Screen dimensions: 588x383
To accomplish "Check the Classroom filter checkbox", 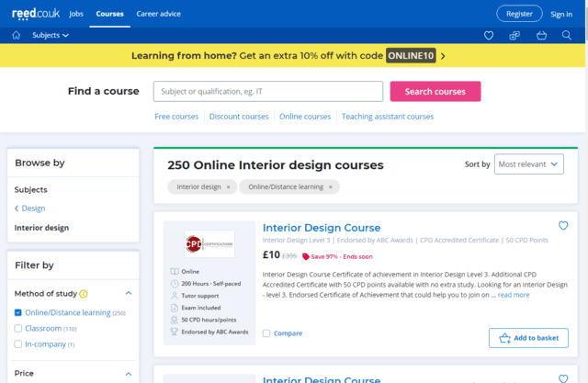I will 18,328.
